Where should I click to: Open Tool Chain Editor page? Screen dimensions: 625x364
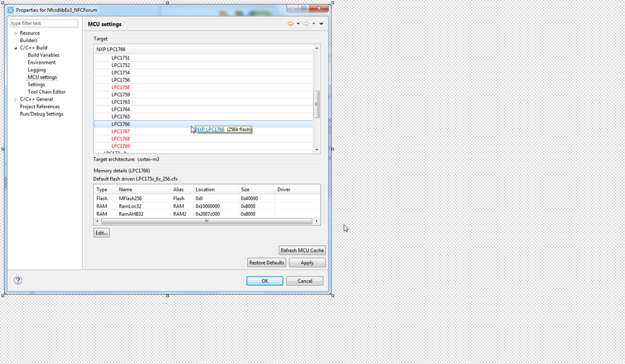click(x=47, y=92)
